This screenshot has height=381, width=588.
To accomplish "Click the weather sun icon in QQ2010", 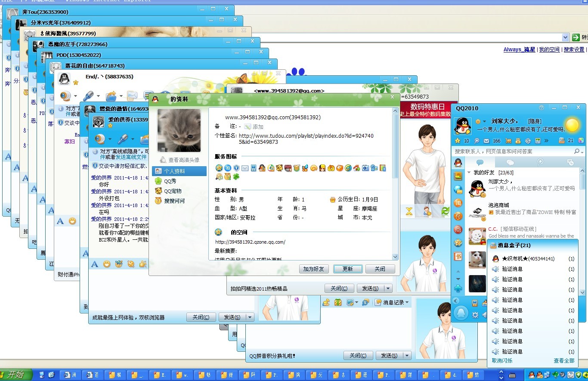I will [572, 125].
